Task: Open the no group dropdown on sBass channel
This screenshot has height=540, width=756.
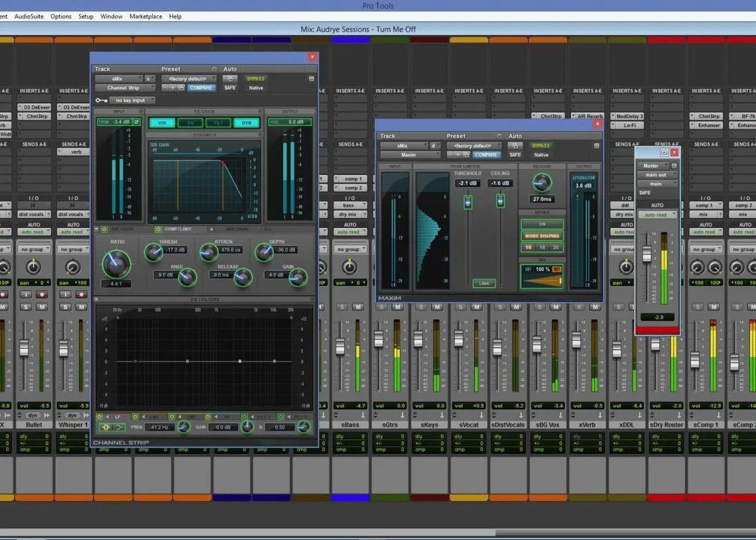Action: point(351,249)
